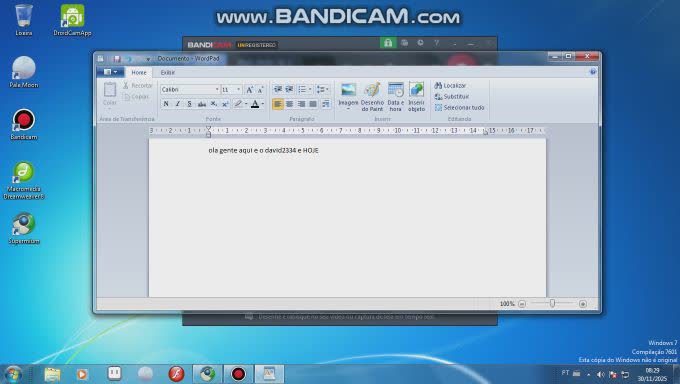The width and height of the screenshot is (680, 384).
Task: Switch to Bandicam in taskbar
Action: (238, 374)
